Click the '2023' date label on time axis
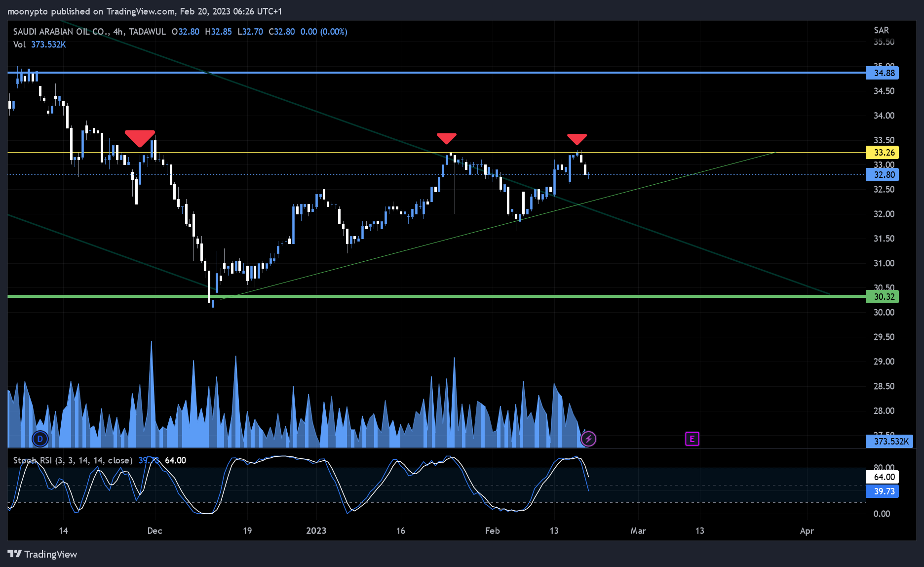924x567 pixels. 316,531
